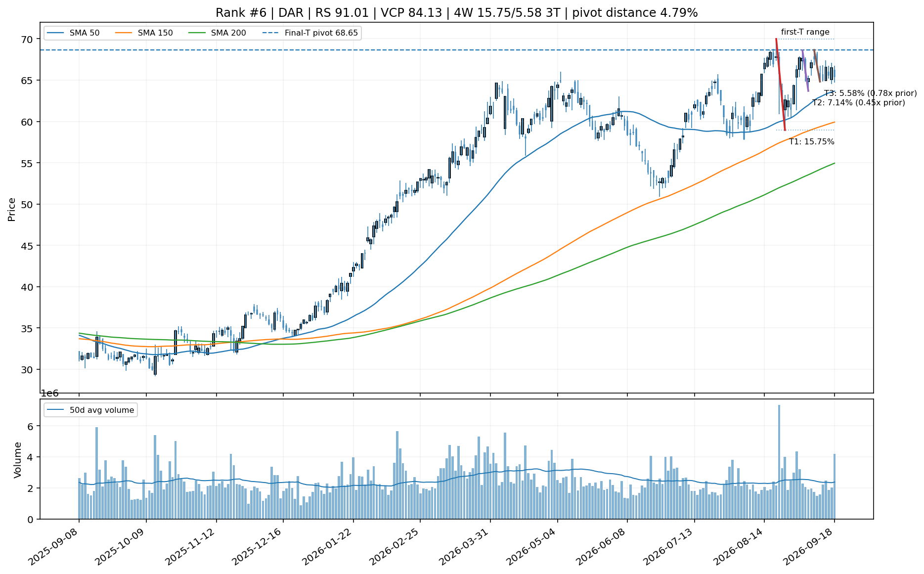Click the "50d avg volume" legend entry

(91, 410)
